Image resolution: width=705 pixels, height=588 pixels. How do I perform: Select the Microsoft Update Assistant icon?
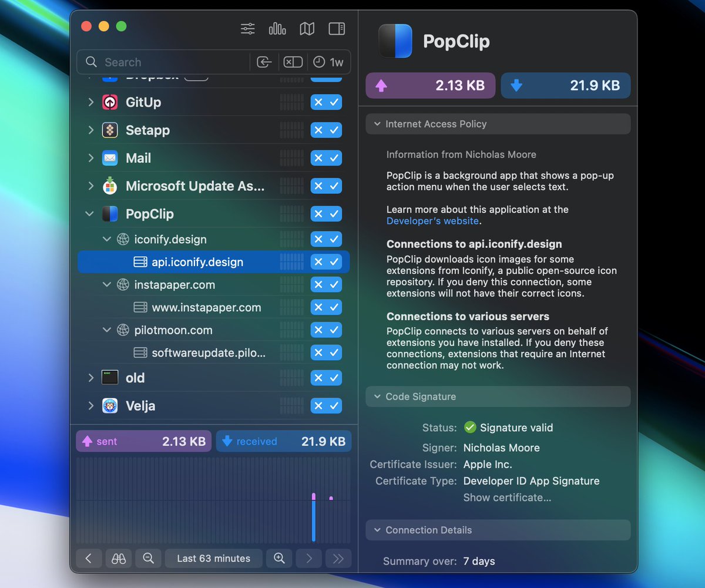[x=110, y=186]
